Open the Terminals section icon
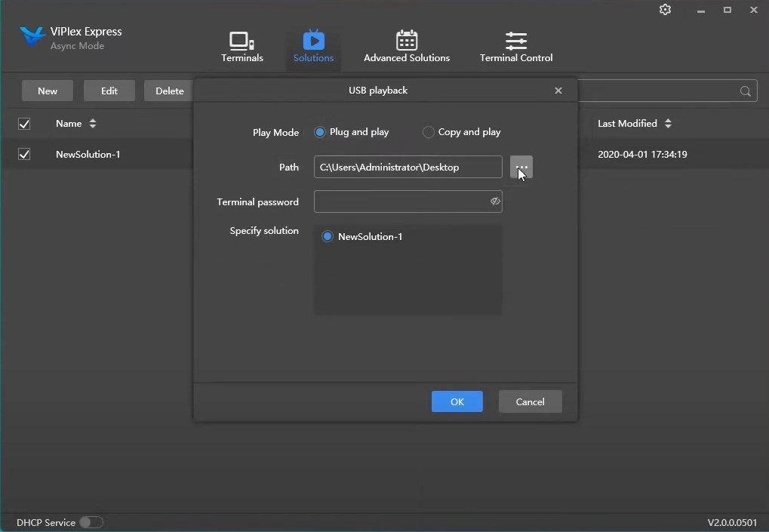The height and width of the screenshot is (532, 769). tap(242, 41)
